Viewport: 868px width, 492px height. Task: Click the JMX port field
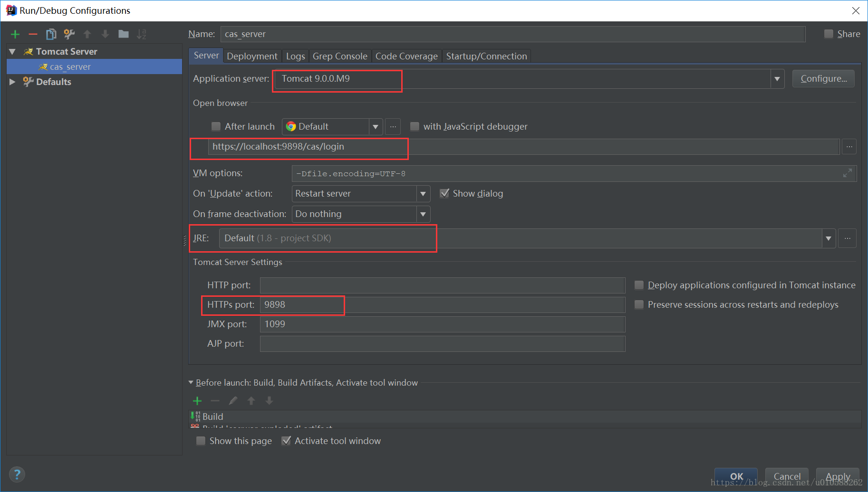point(442,324)
